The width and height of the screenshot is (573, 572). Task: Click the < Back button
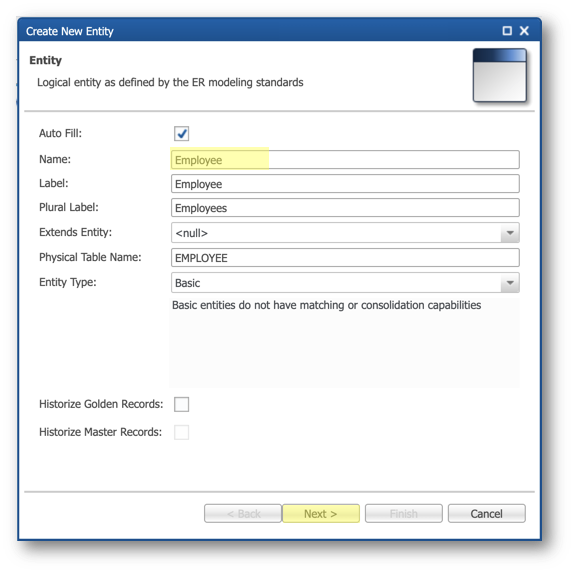(243, 514)
